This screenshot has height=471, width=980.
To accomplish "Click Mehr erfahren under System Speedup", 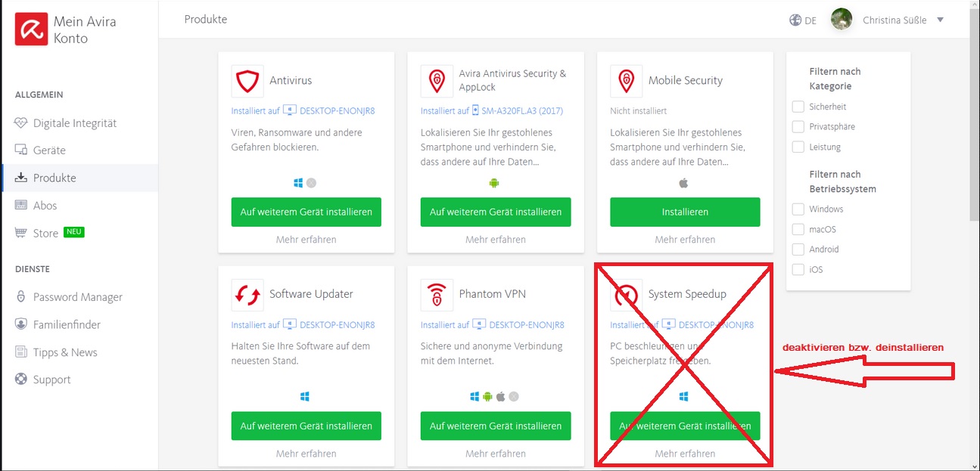I will click(685, 454).
